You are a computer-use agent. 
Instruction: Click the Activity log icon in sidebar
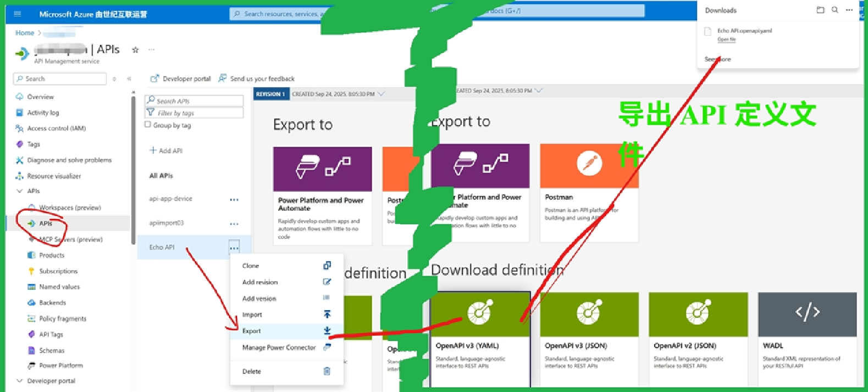pyautogui.click(x=19, y=113)
